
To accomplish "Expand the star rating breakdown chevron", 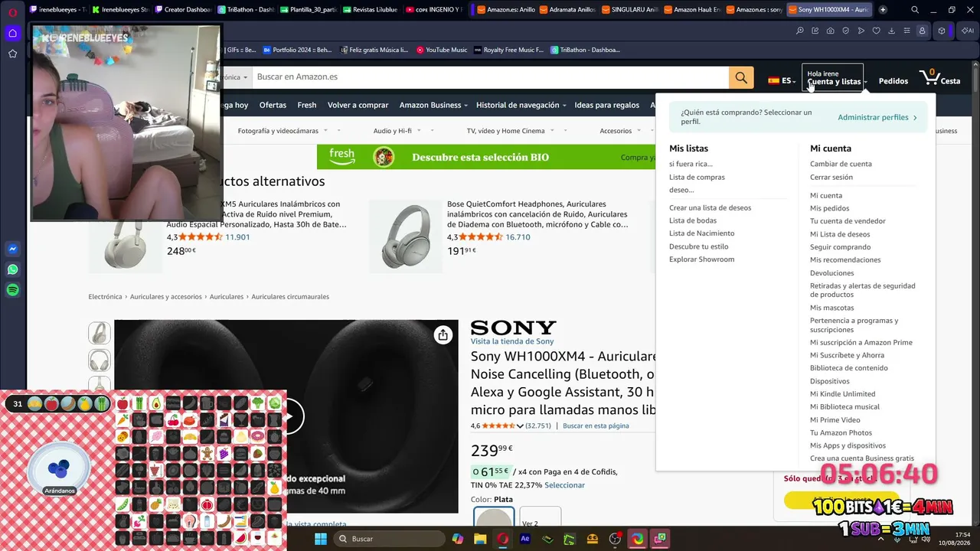I will click(521, 426).
